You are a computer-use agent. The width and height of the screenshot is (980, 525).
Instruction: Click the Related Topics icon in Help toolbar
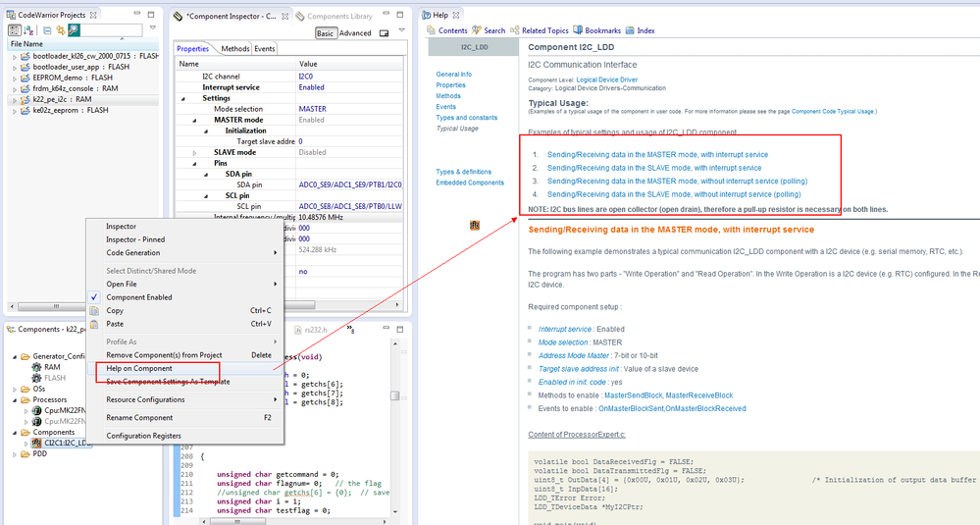tap(514, 30)
